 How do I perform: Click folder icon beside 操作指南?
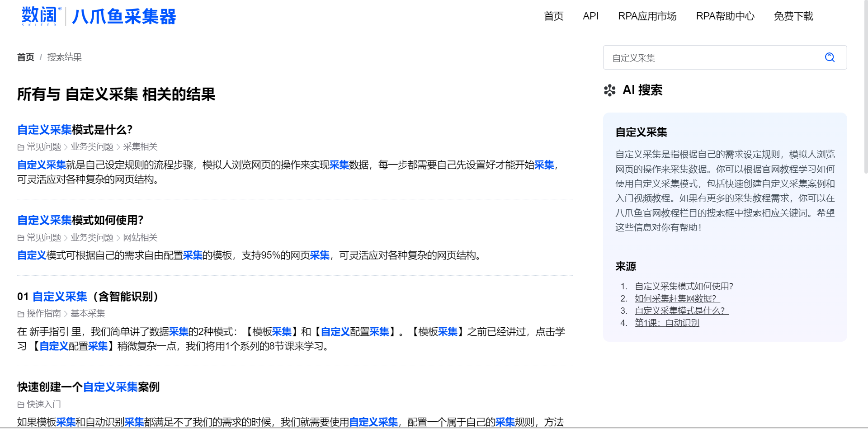[21, 314]
